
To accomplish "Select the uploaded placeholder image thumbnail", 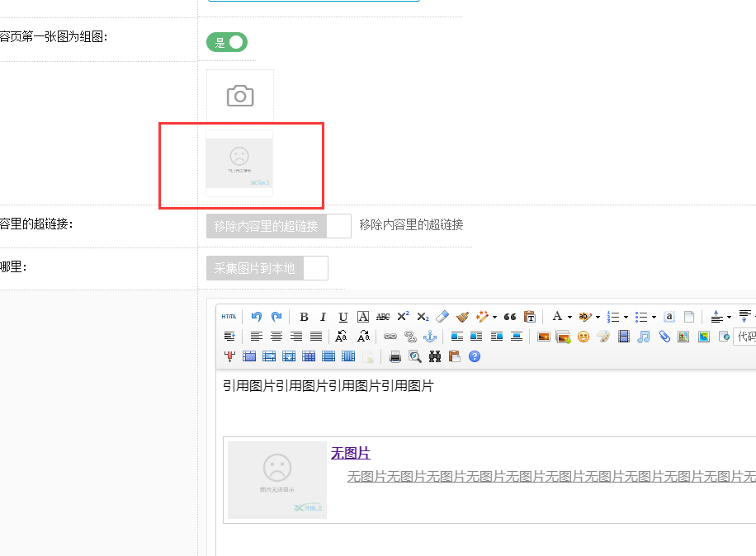I will click(x=239, y=163).
